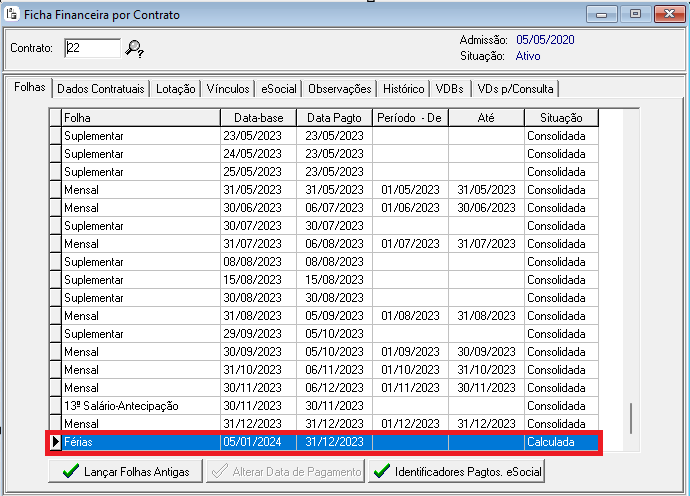Select the eSocial tab

(279, 89)
